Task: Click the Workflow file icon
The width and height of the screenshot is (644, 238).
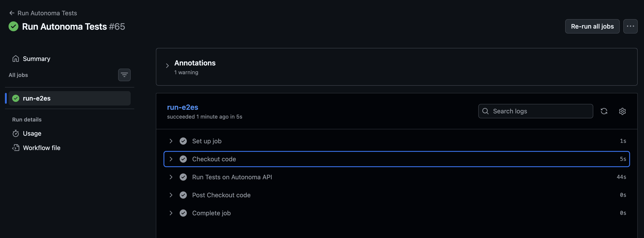Action: (16, 148)
